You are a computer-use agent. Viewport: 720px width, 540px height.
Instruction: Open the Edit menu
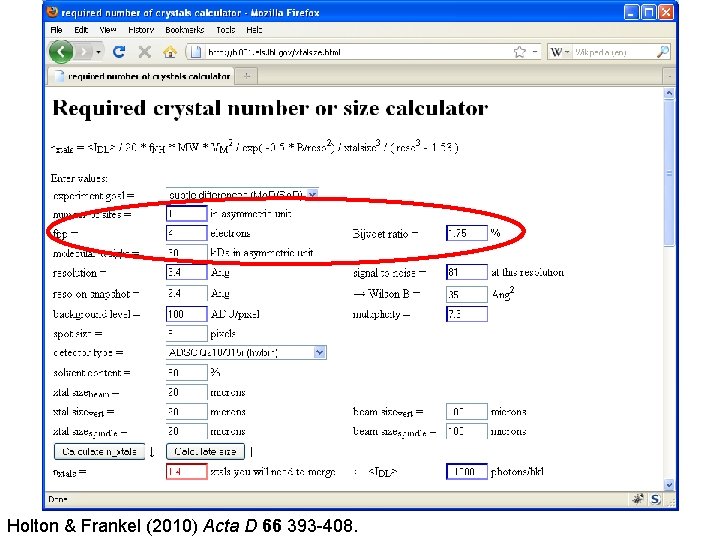coord(81,30)
